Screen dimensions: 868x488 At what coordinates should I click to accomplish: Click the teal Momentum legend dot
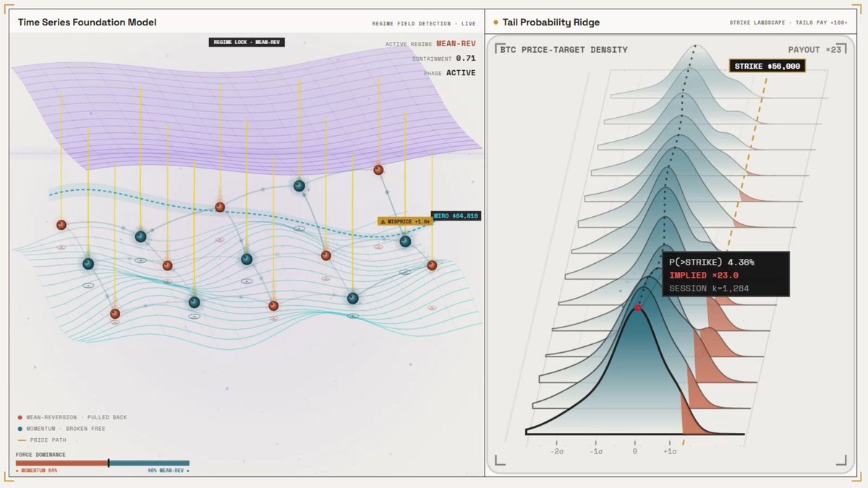(20, 429)
